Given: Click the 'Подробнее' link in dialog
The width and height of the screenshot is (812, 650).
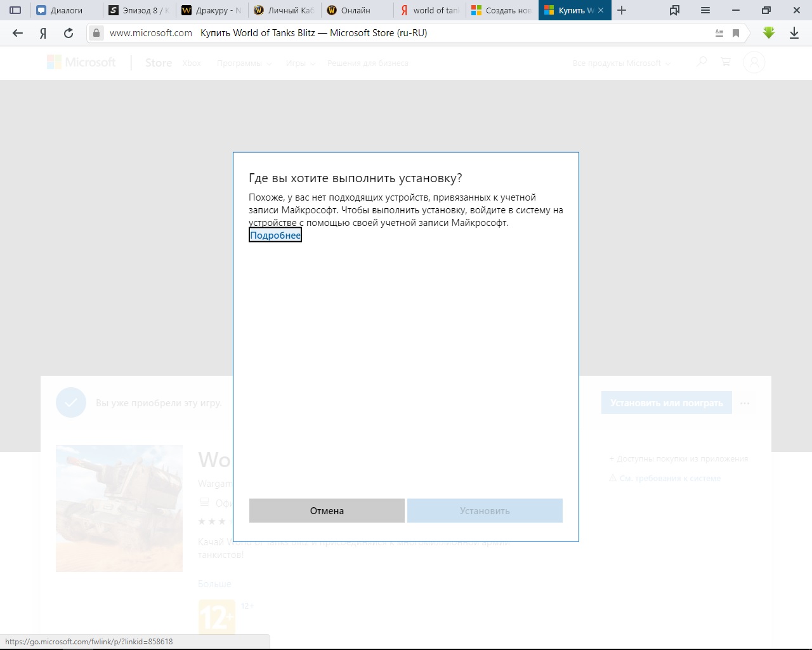Looking at the screenshot, I should pos(275,235).
